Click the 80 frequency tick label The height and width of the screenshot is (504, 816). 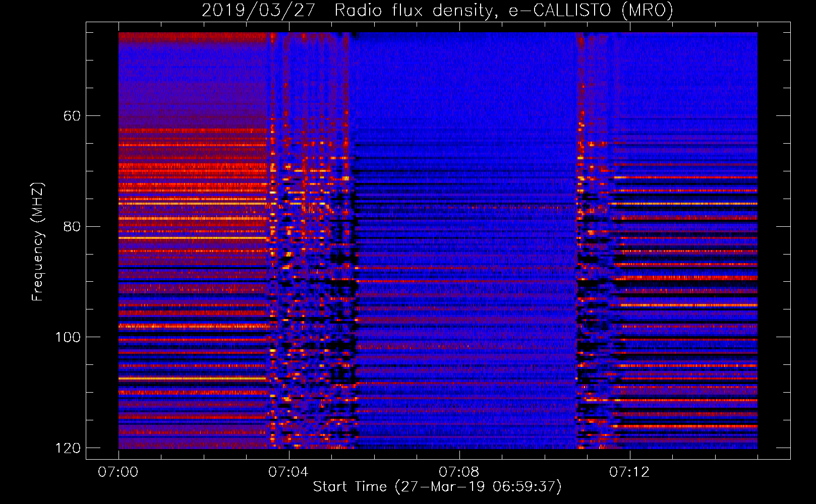click(x=72, y=226)
